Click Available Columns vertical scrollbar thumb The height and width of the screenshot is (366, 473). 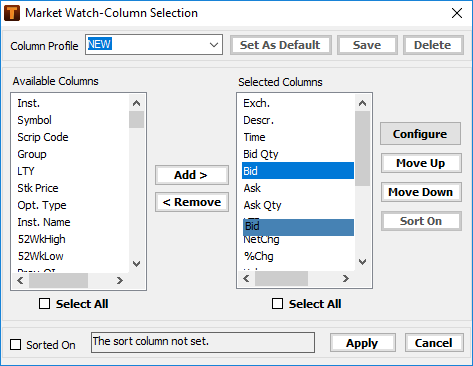(136, 120)
